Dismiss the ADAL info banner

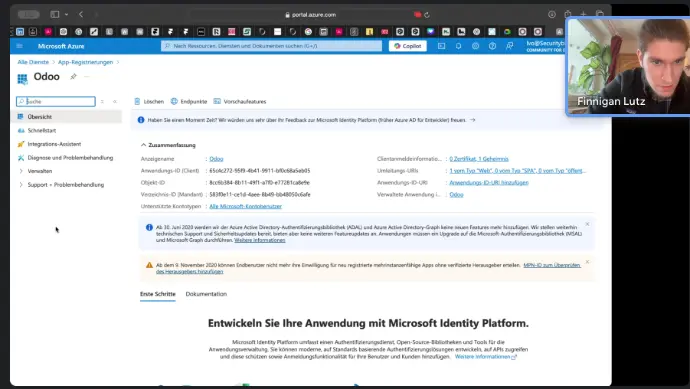coord(587,224)
